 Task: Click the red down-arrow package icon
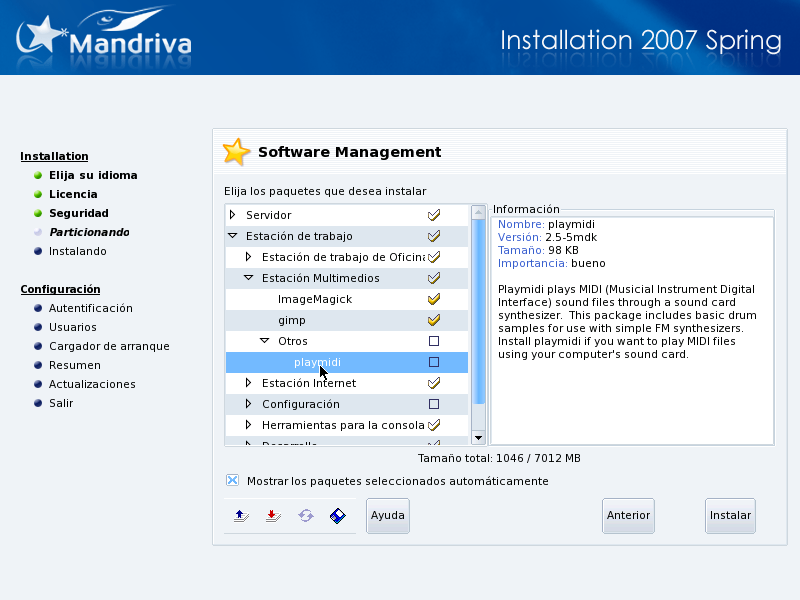272,516
